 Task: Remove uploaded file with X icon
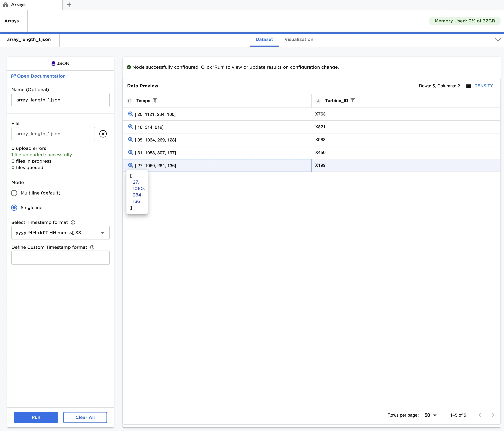tap(103, 134)
